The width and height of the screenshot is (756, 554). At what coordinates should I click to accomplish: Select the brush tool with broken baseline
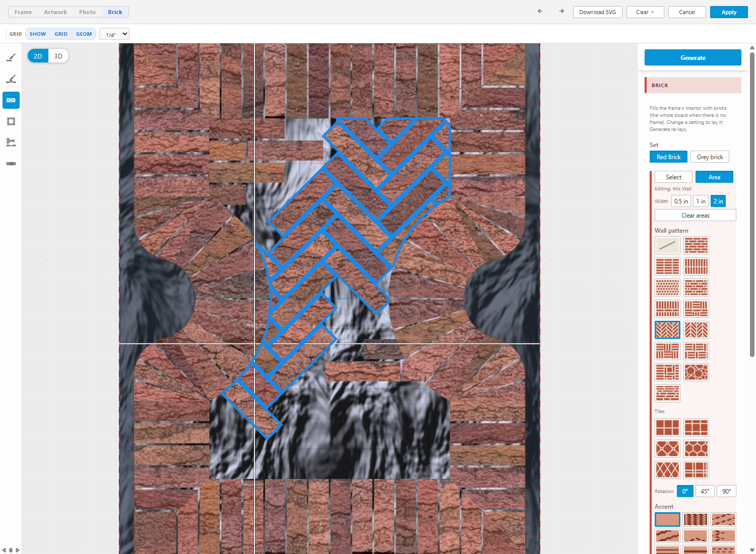pyautogui.click(x=11, y=79)
